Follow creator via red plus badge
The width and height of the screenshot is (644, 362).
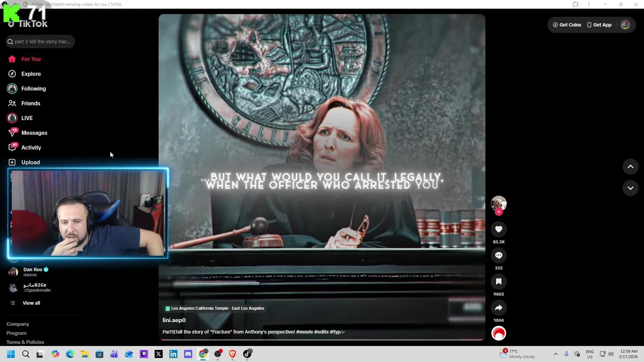[499, 212]
